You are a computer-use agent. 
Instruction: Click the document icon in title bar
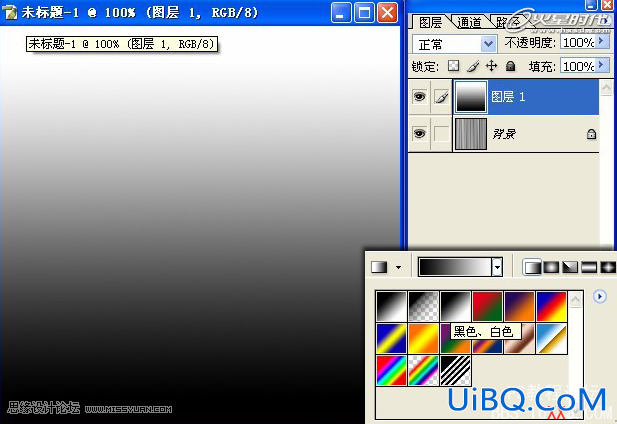[9, 12]
